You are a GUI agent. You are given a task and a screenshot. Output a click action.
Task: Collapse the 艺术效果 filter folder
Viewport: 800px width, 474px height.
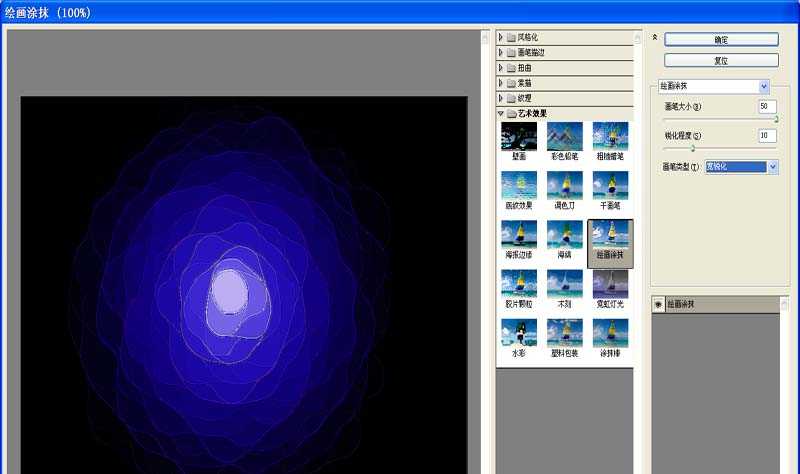[501, 113]
